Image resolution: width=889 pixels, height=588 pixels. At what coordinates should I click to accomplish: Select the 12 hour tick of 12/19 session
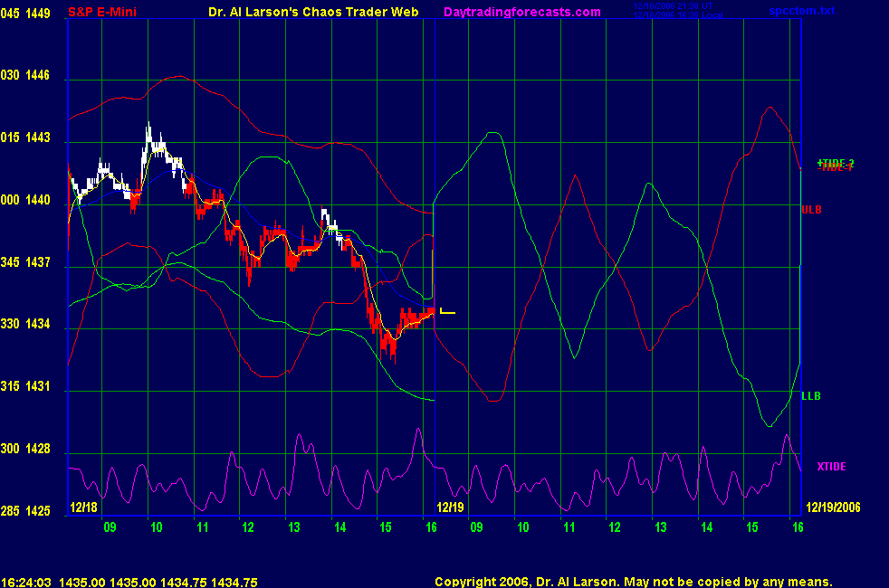[x=615, y=527]
